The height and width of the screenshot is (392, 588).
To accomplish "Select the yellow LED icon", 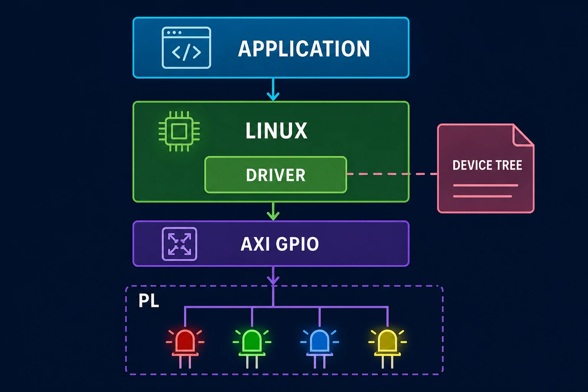I will pyautogui.click(x=387, y=348).
